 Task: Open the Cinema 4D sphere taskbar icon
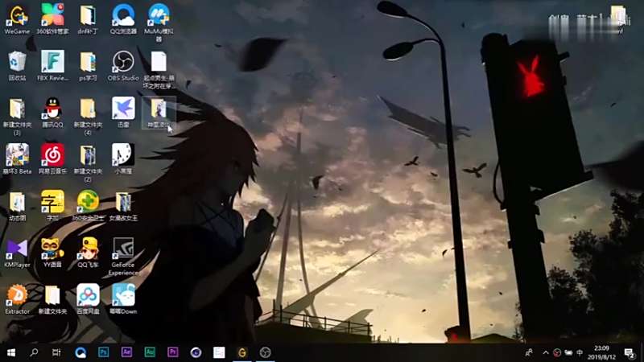click(x=196, y=352)
